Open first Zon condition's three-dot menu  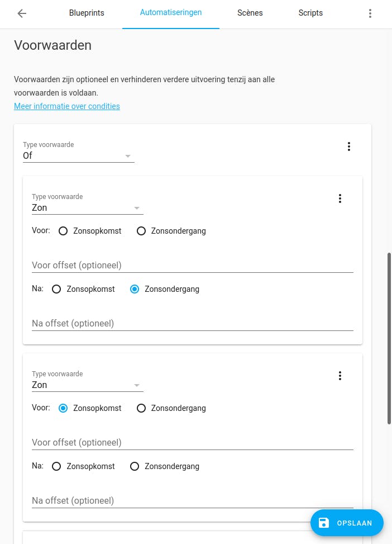[x=340, y=198]
